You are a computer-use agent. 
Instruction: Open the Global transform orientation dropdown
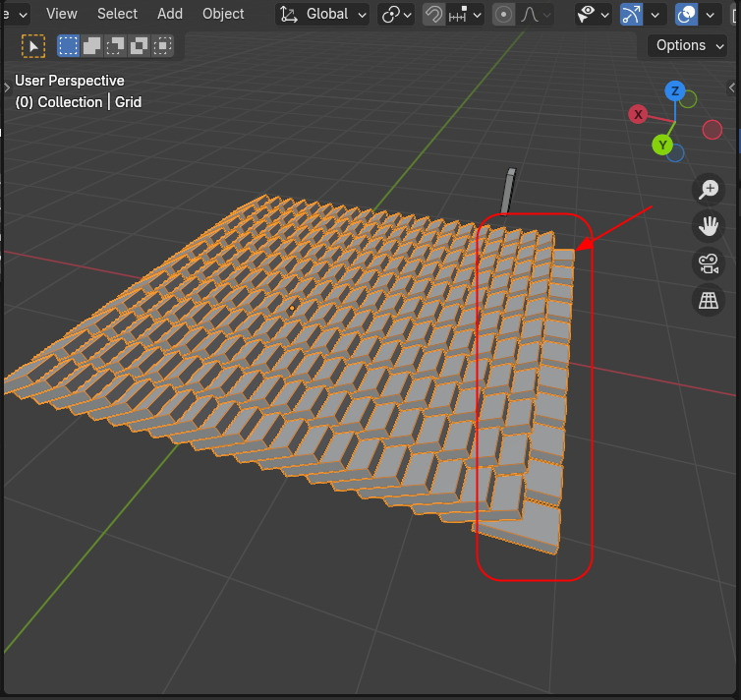[x=322, y=14]
